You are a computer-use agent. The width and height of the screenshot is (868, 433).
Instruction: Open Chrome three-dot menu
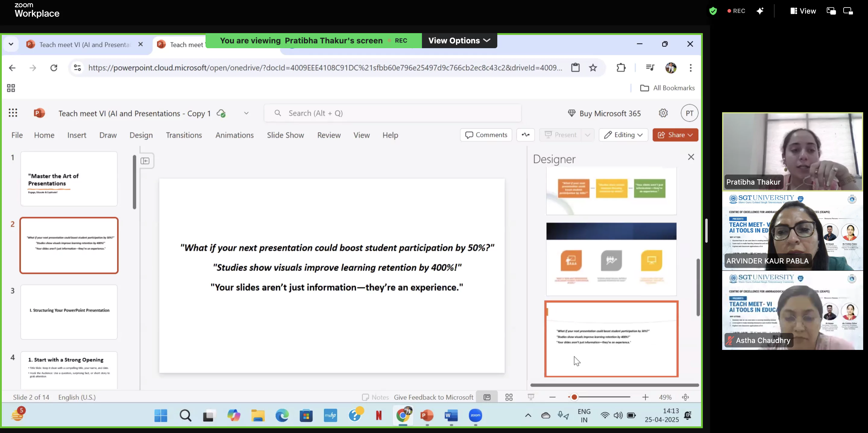690,68
